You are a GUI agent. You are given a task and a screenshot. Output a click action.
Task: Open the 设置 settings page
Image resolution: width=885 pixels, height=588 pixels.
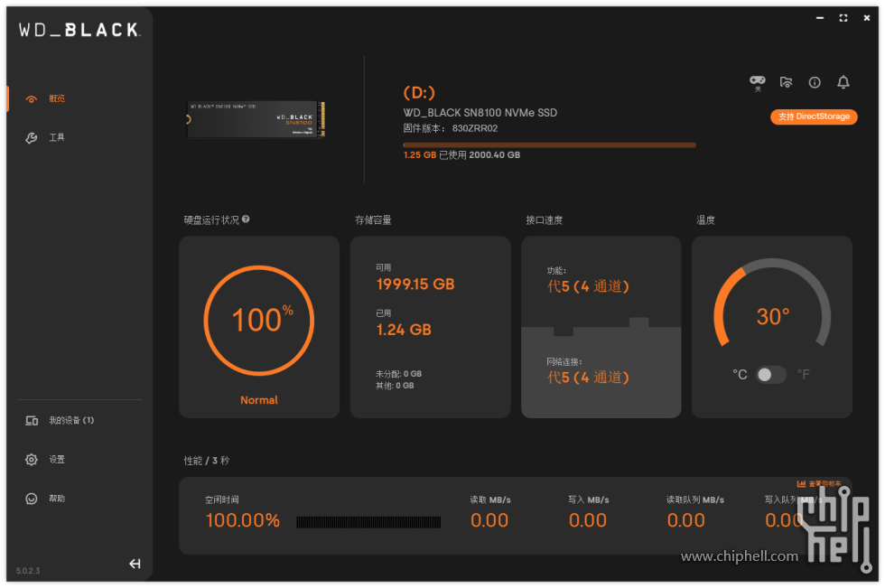click(45, 460)
